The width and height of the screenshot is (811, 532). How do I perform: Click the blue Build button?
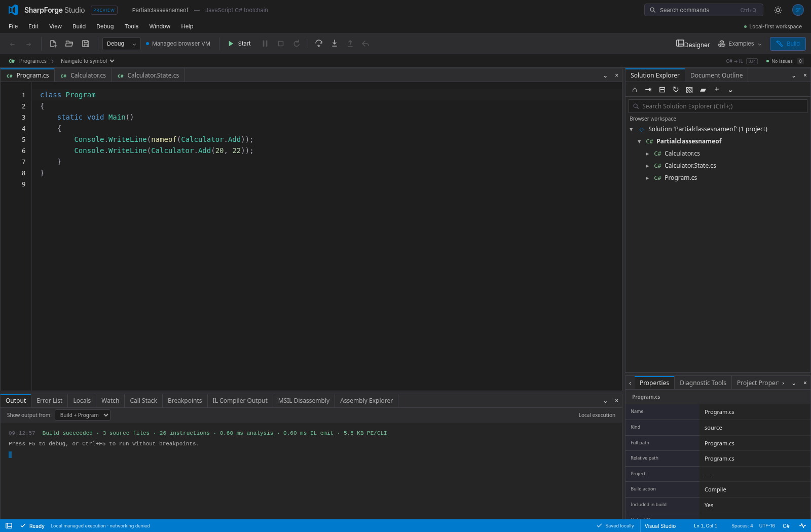click(x=788, y=44)
